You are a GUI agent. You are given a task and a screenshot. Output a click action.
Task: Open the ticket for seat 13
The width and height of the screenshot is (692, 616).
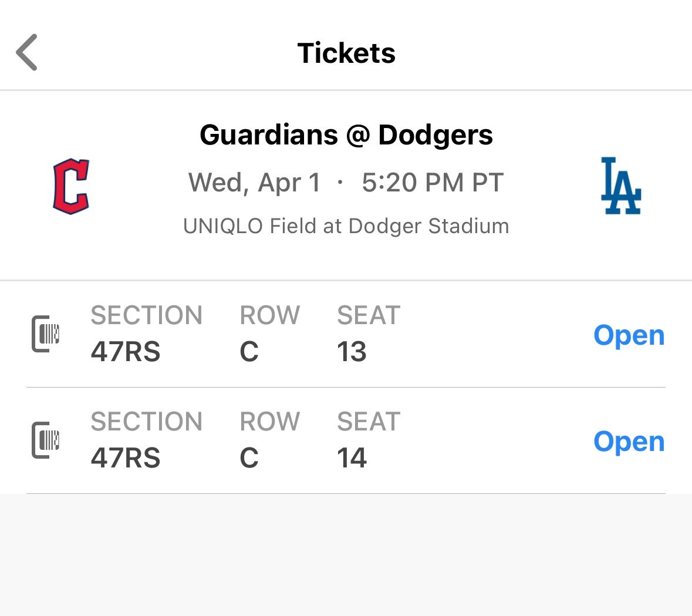[629, 335]
